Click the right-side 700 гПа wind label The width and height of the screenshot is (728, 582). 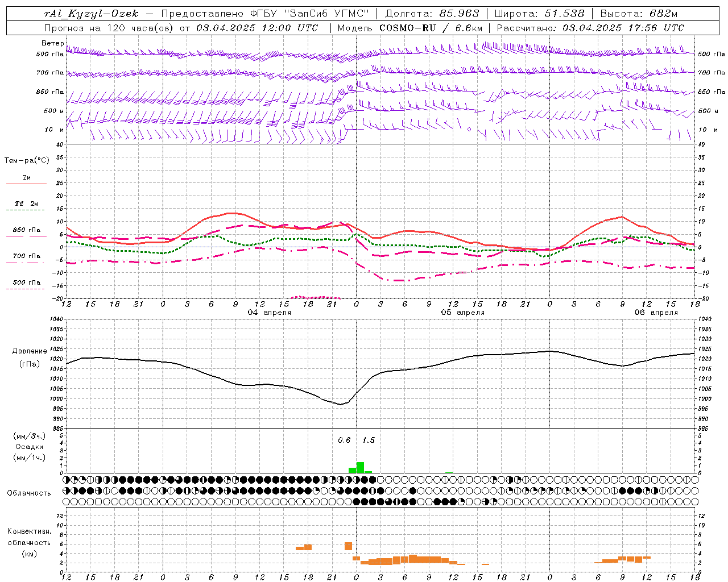[x=712, y=73]
